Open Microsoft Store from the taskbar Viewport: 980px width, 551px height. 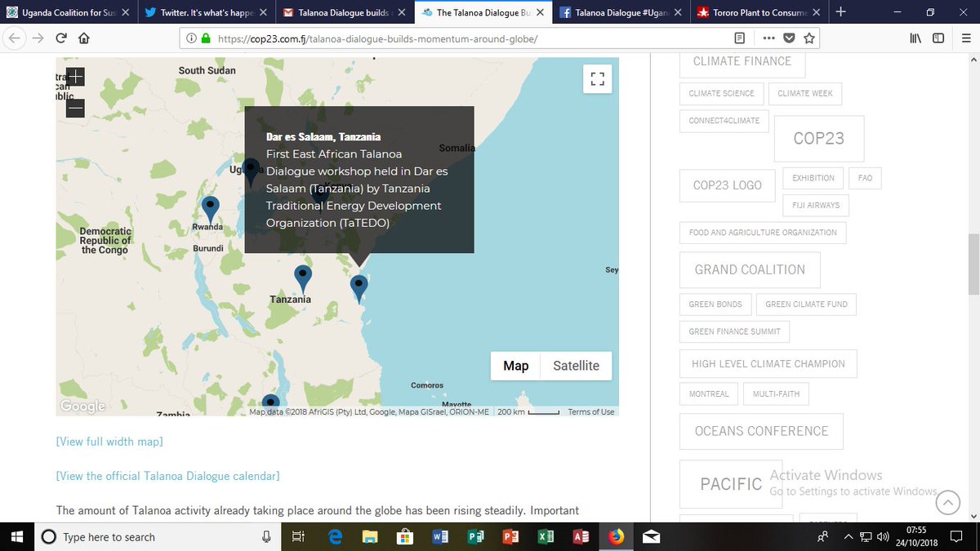[405, 536]
